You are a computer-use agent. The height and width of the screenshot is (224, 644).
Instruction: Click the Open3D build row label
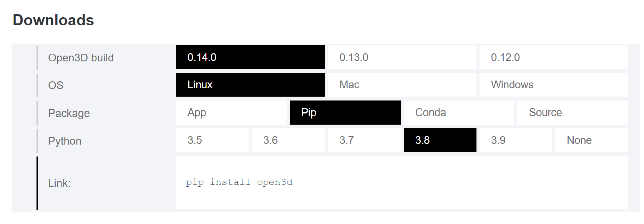pyautogui.click(x=81, y=58)
